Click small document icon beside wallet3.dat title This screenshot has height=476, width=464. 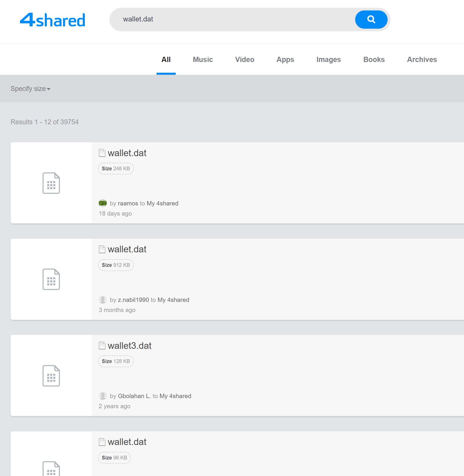click(102, 345)
